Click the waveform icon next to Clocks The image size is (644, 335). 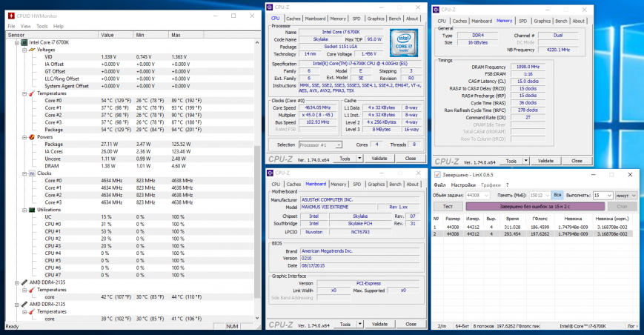[x=32, y=173]
